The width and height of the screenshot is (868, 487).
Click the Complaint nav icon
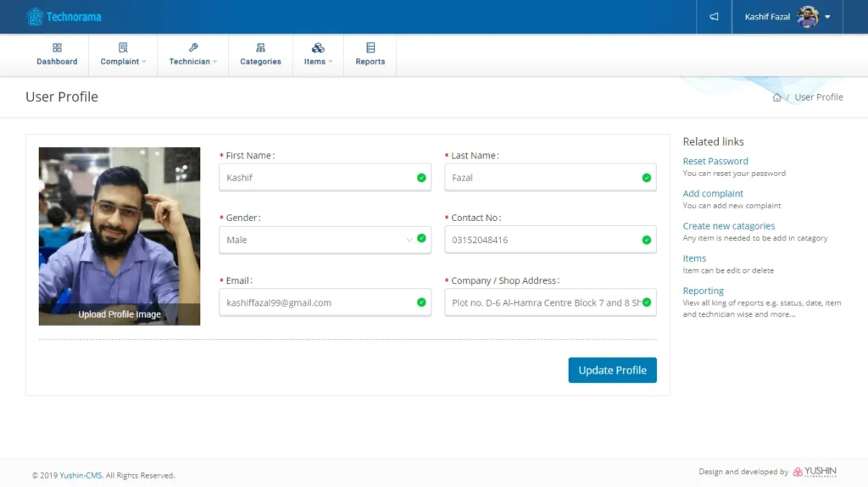point(123,48)
